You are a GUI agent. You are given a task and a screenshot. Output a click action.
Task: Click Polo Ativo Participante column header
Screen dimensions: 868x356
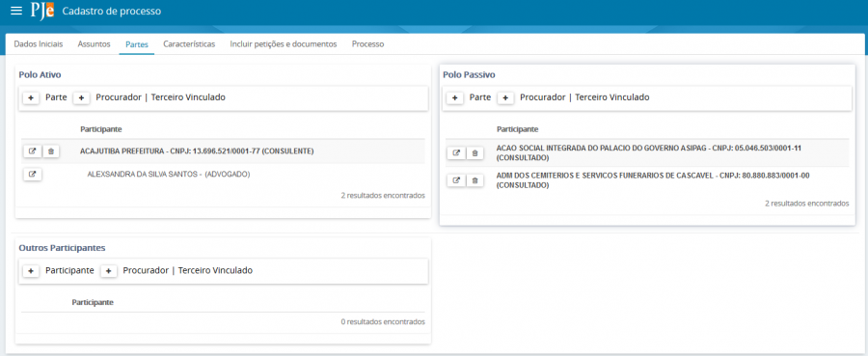(100, 129)
